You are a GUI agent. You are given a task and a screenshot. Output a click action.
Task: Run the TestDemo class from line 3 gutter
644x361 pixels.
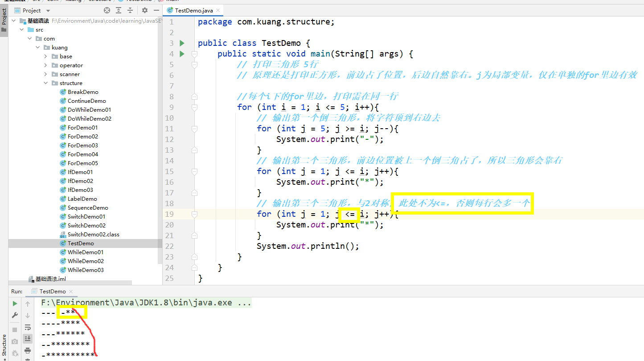tap(182, 43)
